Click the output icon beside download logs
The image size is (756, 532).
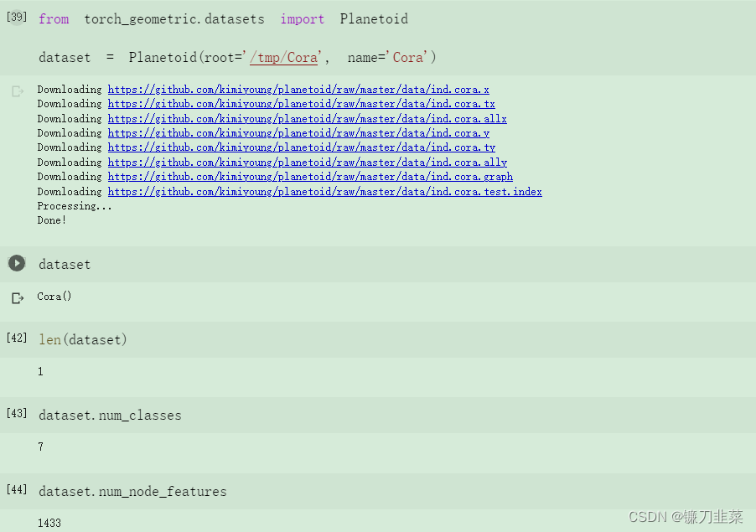click(18, 91)
